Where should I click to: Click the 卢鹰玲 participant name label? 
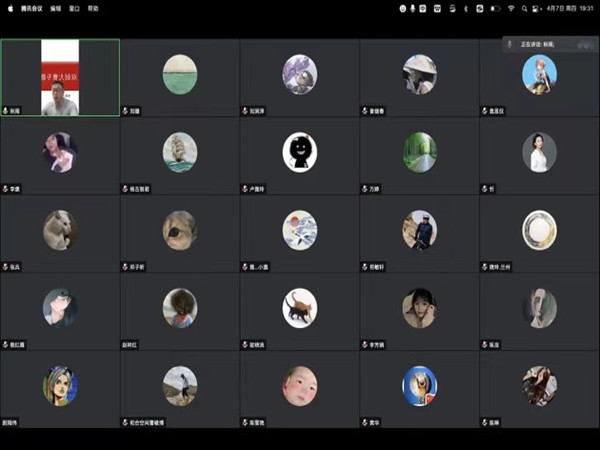[258, 189]
